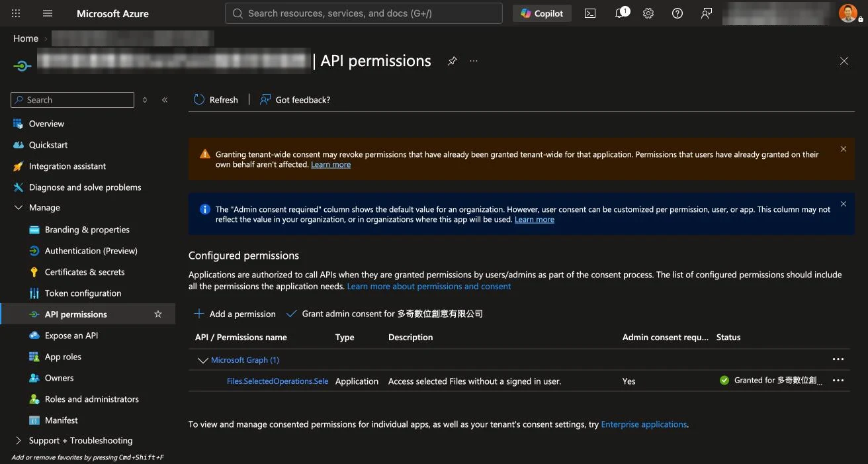Click the Admin consent requ... column header
The width and height of the screenshot is (868, 464).
click(665, 337)
